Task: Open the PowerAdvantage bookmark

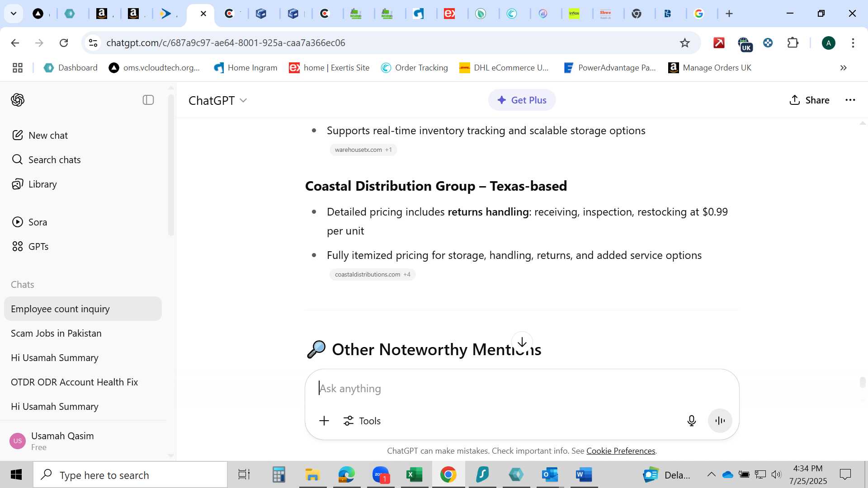Action: 609,68
